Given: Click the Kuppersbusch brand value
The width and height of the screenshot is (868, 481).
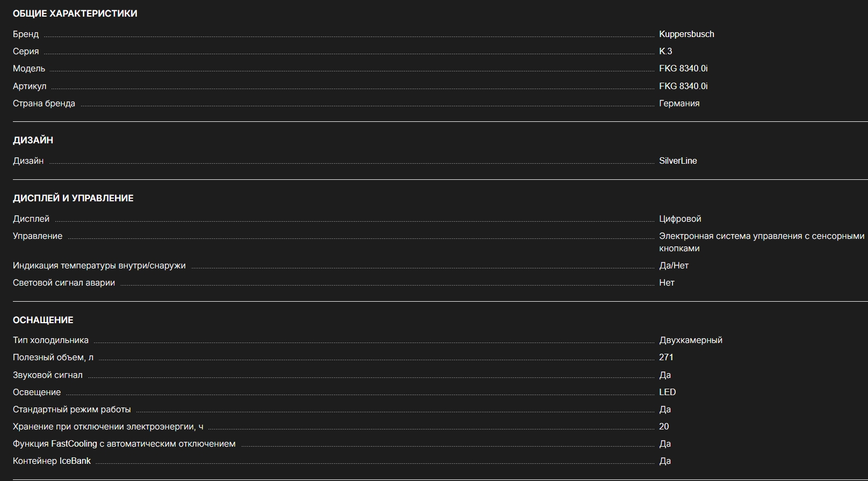Looking at the screenshot, I should 686,34.
